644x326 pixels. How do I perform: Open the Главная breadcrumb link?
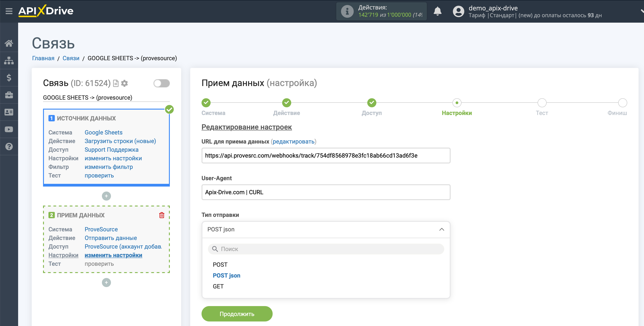point(43,58)
